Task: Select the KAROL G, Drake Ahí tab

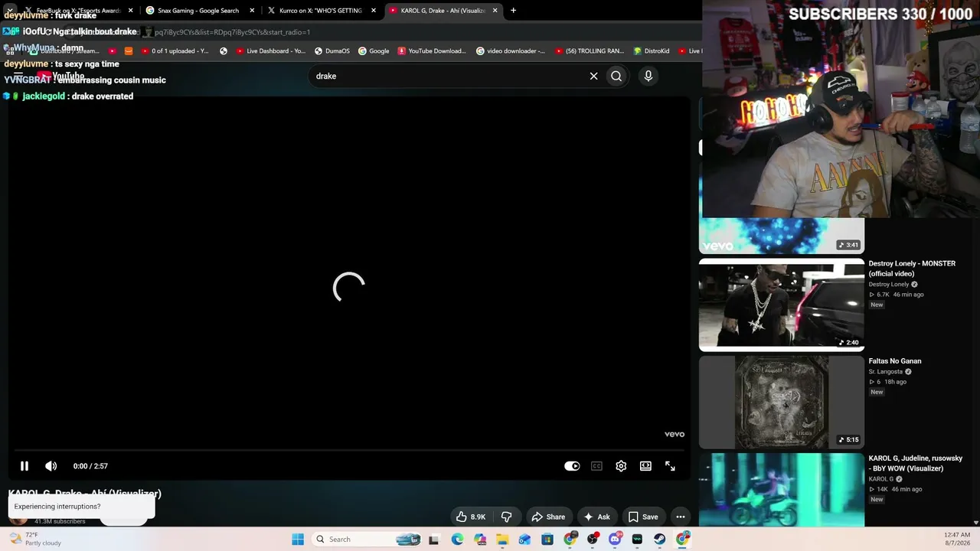Action: [x=443, y=11]
